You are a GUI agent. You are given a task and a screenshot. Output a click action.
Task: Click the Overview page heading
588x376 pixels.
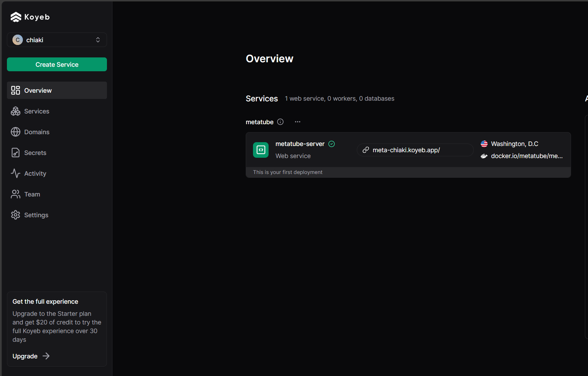point(270,59)
